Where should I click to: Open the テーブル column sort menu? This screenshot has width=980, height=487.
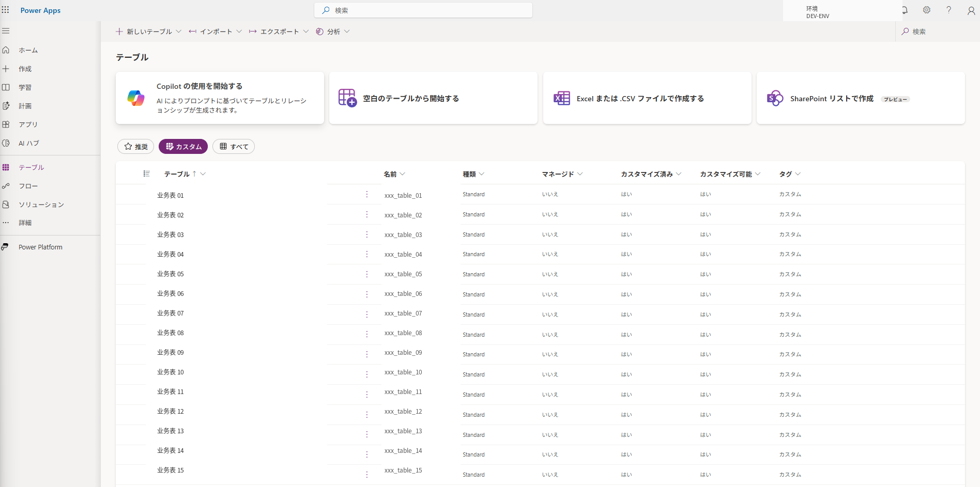pyautogui.click(x=203, y=174)
